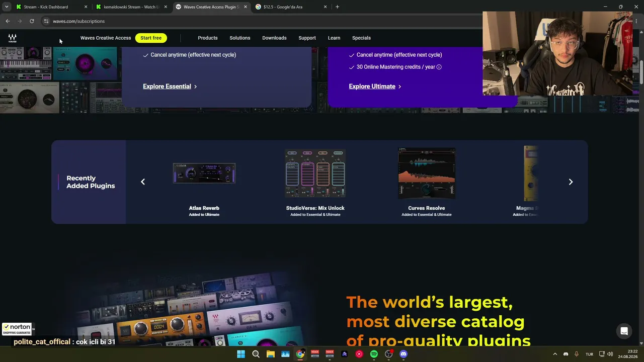Click the Discord tray icon
The image size is (644, 362).
566,354
